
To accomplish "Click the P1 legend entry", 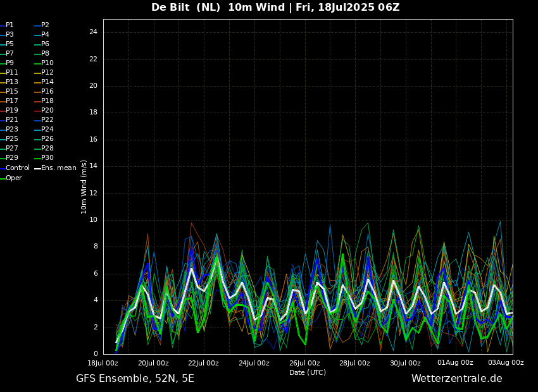I will pyautogui.click(x=9, y=25).
